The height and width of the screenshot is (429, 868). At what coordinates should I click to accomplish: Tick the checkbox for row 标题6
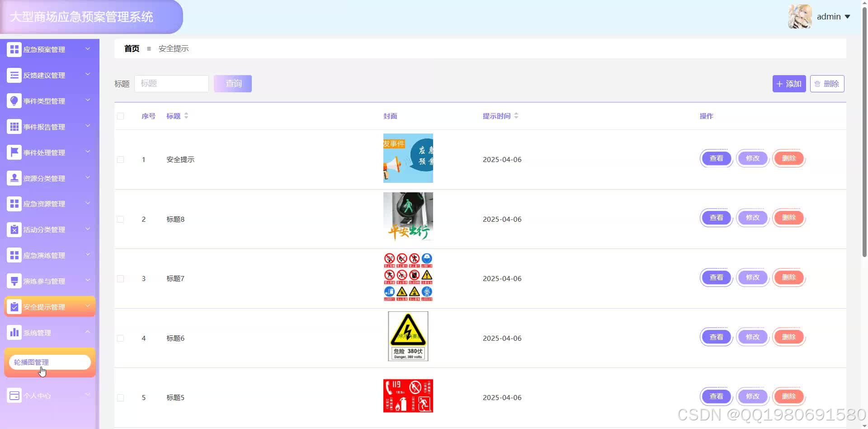click(x=120, y=338)
